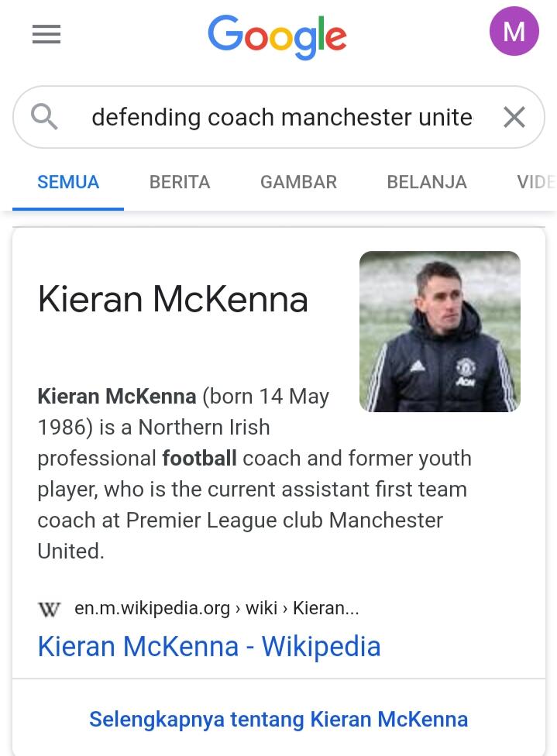Click the bold word football in description

tap(199, 459)
